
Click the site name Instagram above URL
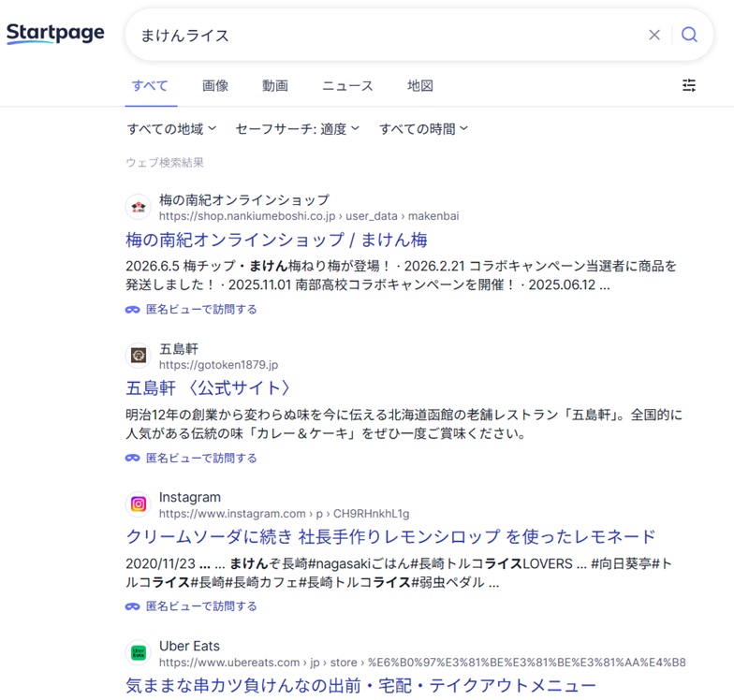click(189, 497)
